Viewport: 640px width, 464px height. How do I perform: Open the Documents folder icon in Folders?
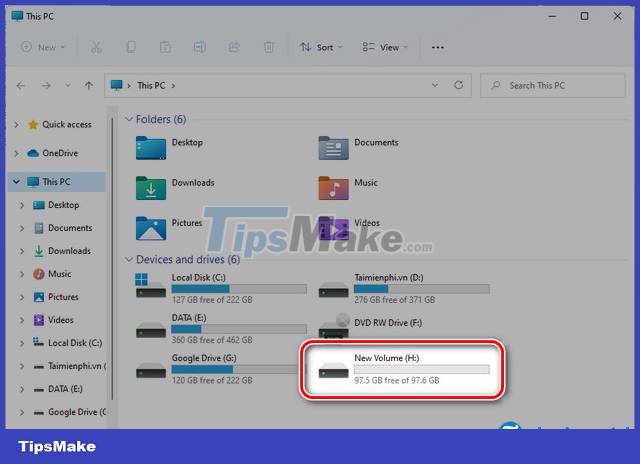333,148
